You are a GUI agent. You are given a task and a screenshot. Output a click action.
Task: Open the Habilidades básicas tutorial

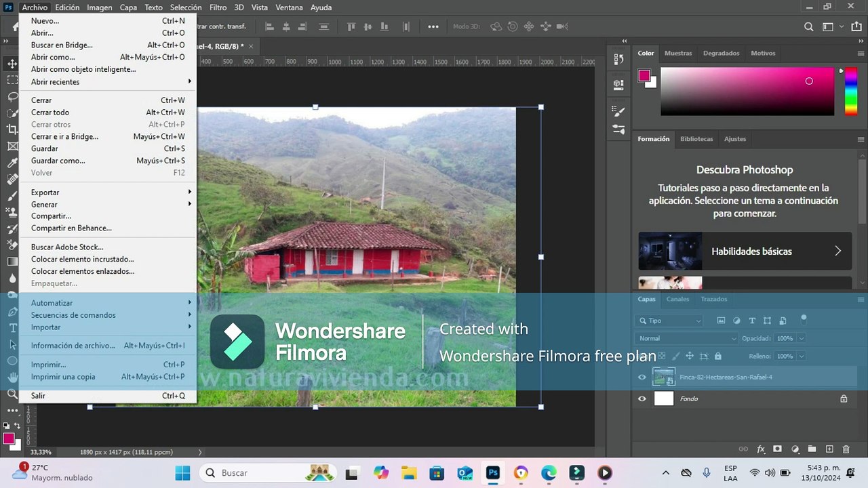(x=745, y=251)
